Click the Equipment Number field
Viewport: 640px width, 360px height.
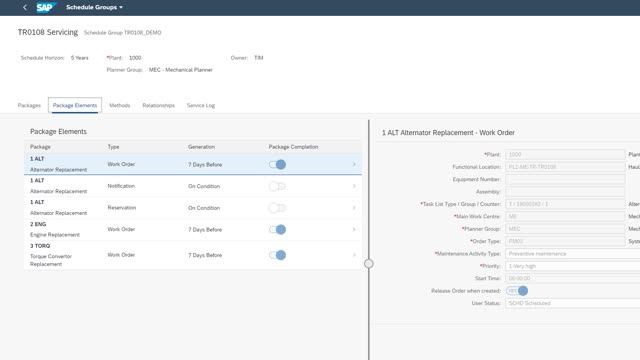[x=565, y=179]
